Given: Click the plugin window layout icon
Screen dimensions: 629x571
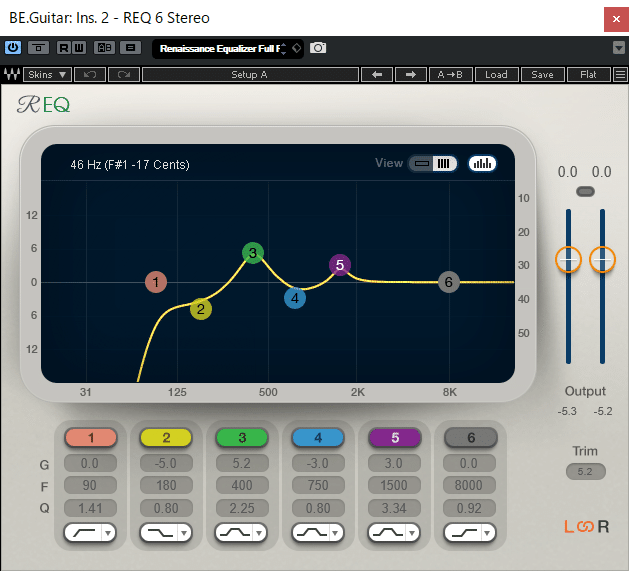Looking at the screenshot, I should pyautogui.click(x=38, y=48).
